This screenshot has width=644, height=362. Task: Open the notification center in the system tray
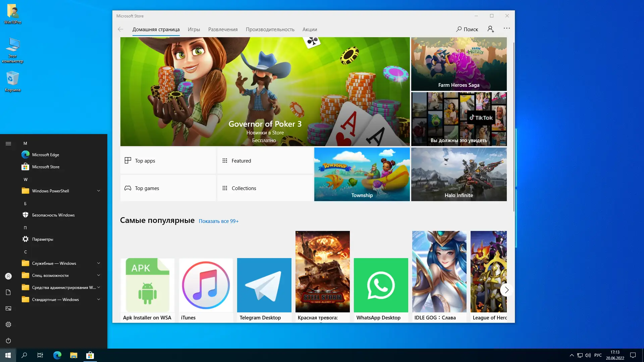pyautogui.click(x=633, y=355)
